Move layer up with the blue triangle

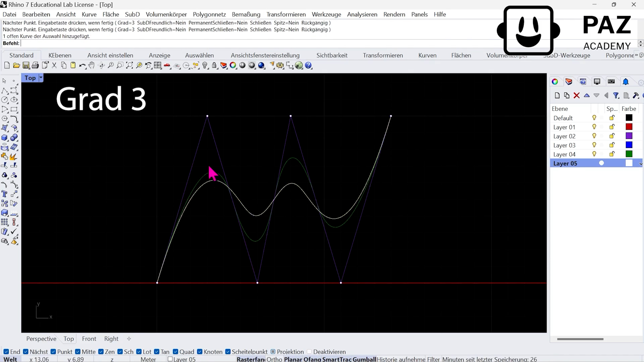587,96
